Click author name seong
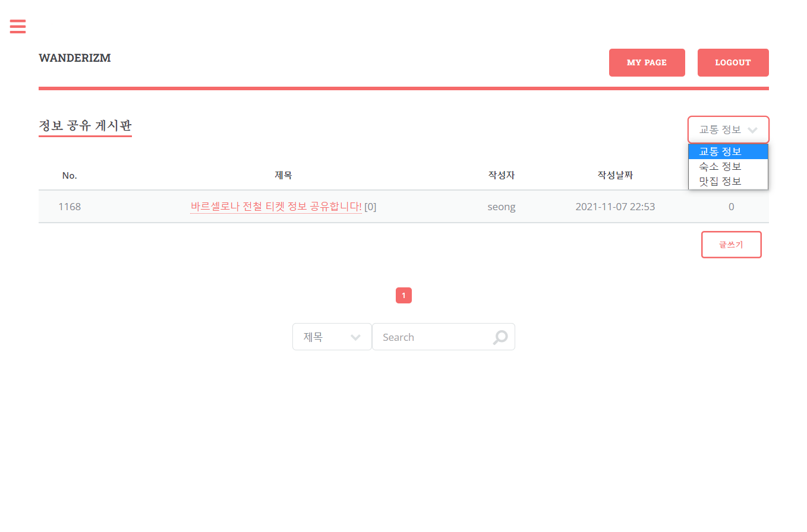This screenshot has height=532, width=807. (502, 207)
